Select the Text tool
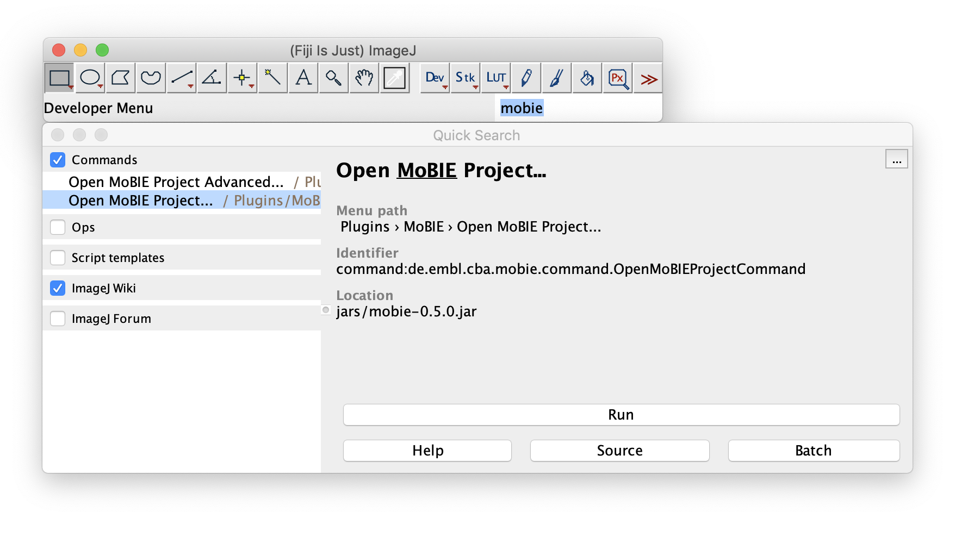This screenshot has width=980, height=549. 303,78
